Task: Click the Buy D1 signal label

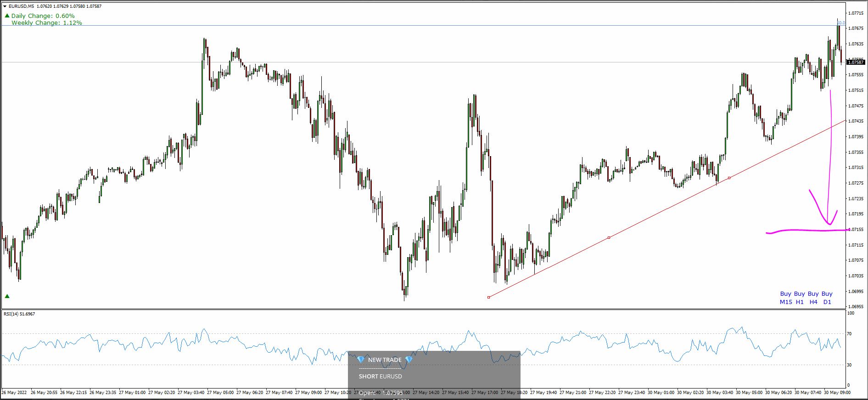Action: click(827, 298)
